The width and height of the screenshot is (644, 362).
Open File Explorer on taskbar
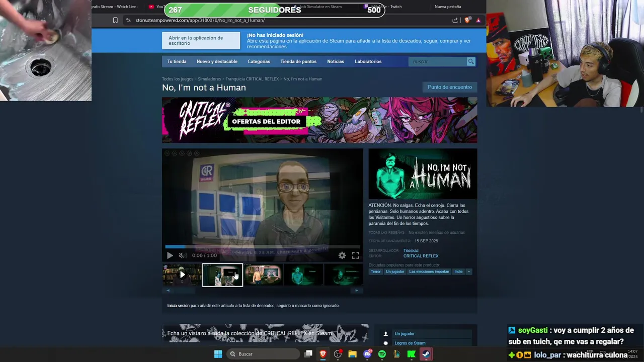point(352,354)
